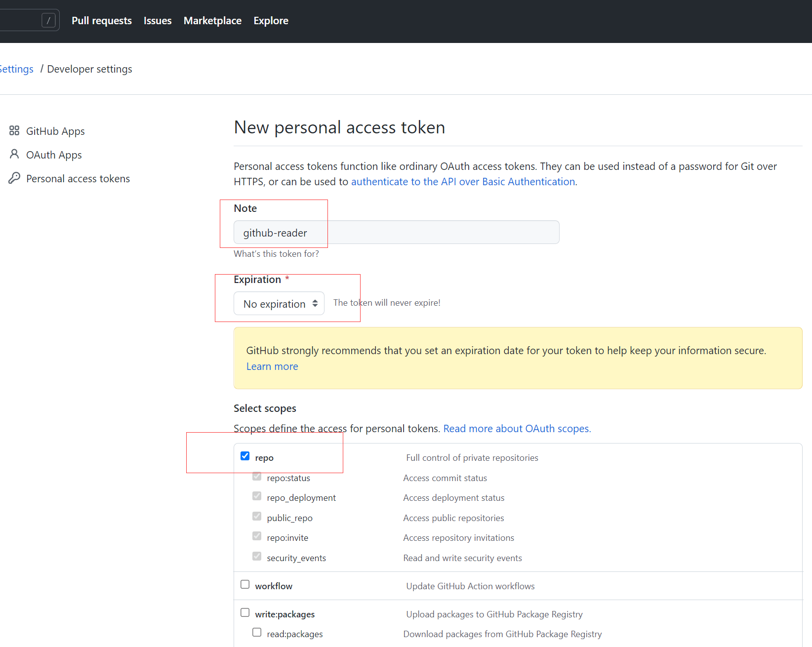The height and width of the screenshot is (647, 812).
Task: Click 'What's this token for?' hint text
Action: 276,254
